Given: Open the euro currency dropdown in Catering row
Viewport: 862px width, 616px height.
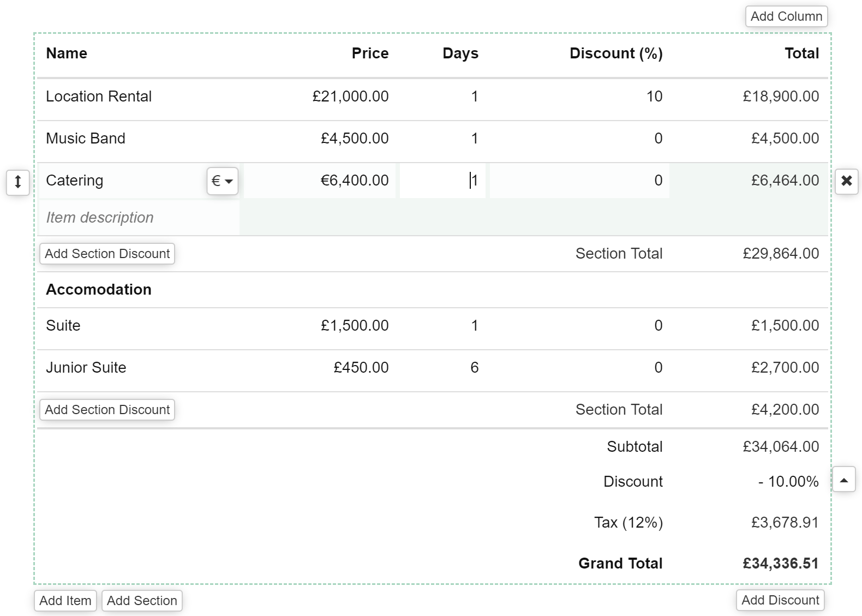Looking at the screenshot, I should point(222,181).
